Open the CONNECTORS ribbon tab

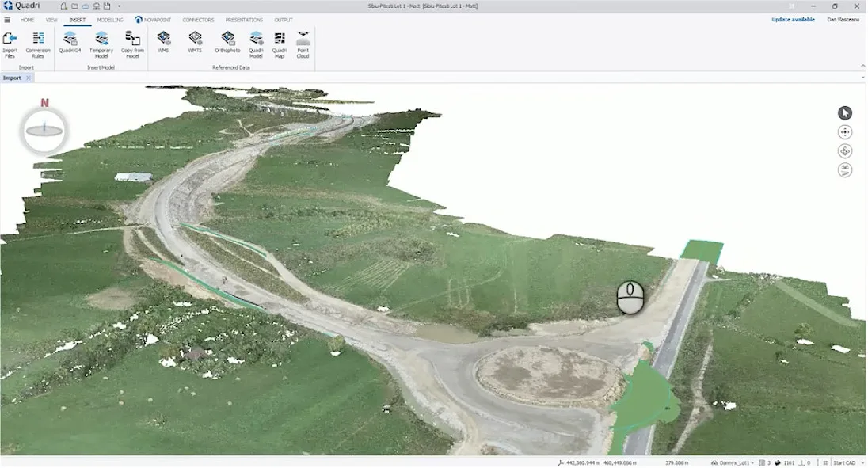(x=198, y=20)
